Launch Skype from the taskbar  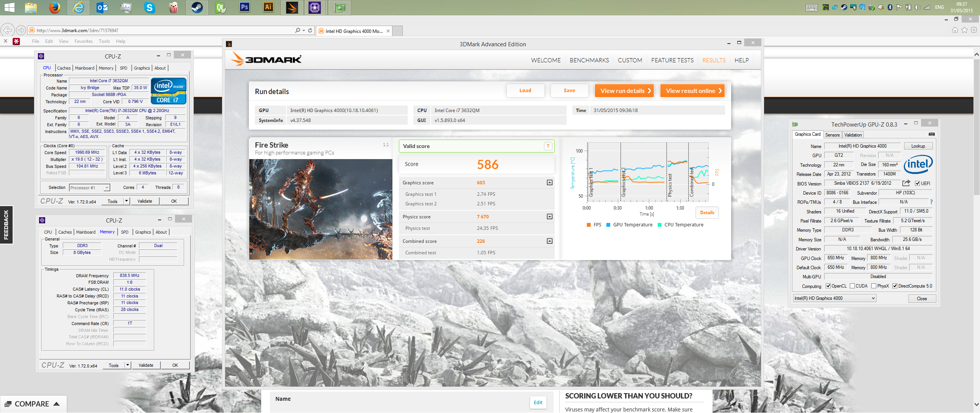point(150,8)
